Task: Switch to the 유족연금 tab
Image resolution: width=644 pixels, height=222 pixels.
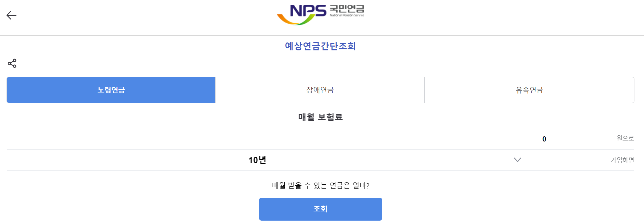Action: (529, 90)
